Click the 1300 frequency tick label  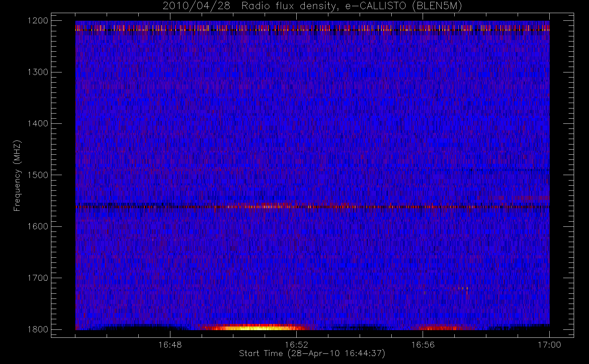[38, 72]
